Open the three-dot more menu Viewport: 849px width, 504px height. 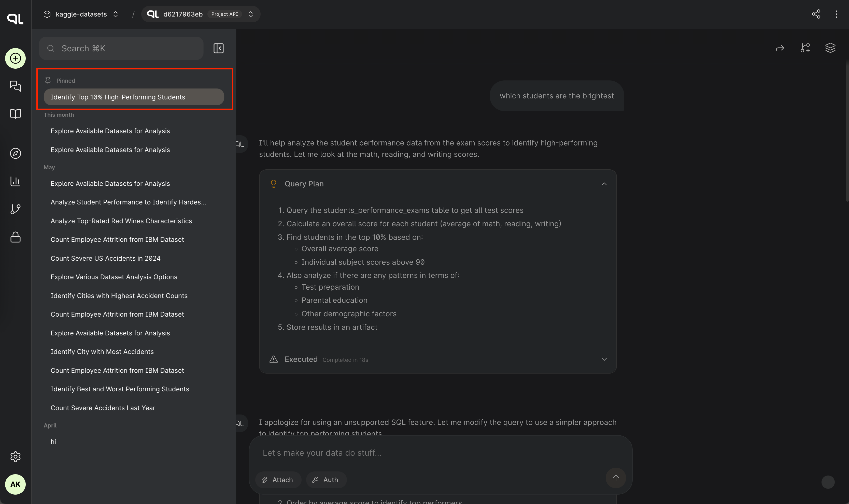tap(837, 14)
